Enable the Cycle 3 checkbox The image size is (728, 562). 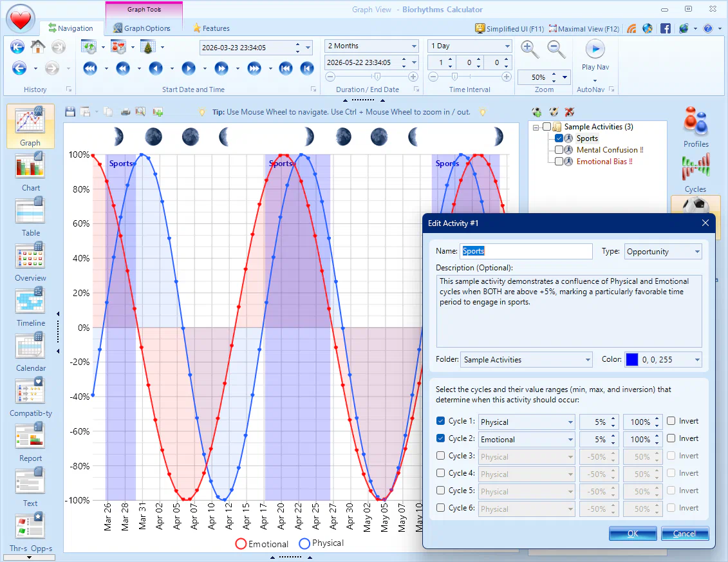point(441,456)
